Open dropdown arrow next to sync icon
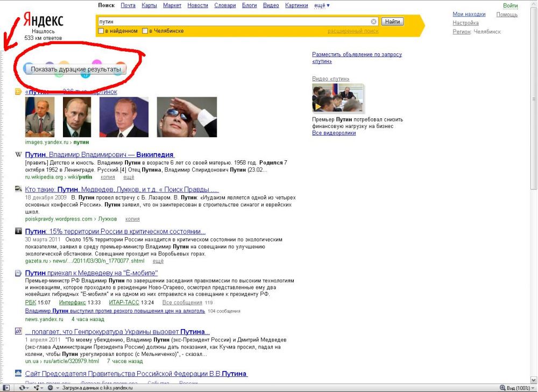 click(x=27, y=388)
